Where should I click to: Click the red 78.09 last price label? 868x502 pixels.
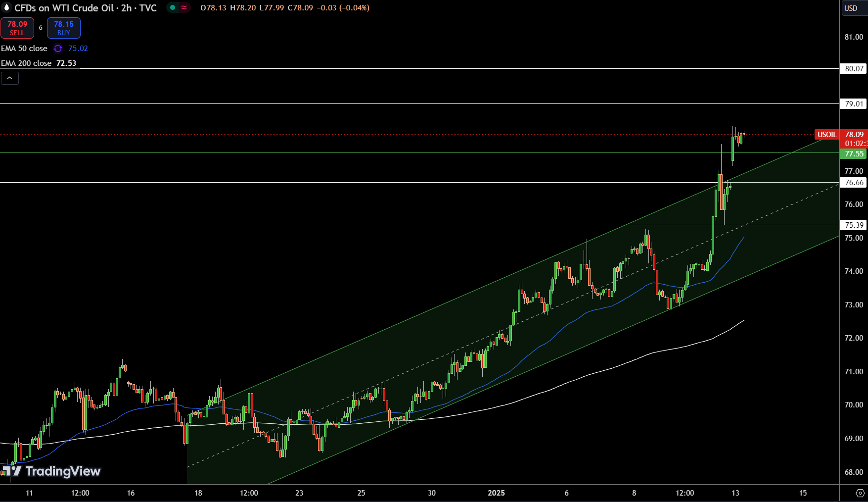click(x=854, y=135)
